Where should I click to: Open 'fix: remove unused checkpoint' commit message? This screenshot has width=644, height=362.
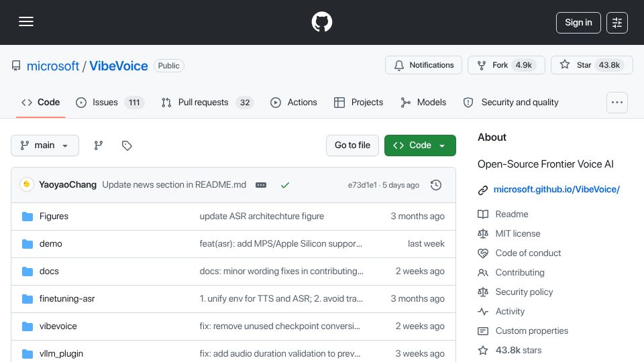coord(280,326)
